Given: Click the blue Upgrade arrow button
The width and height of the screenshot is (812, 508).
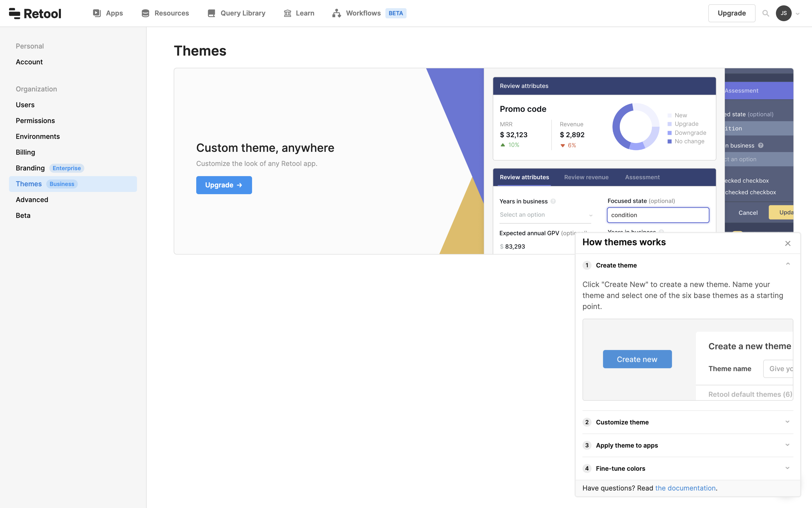Looking at the screenshot, I should [224, 185].
